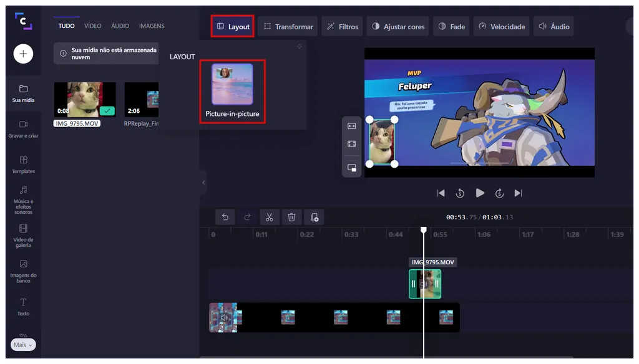Screen dimensions: 639x364
Task: Open Imagens do banco panel
Action: (23, 271)
